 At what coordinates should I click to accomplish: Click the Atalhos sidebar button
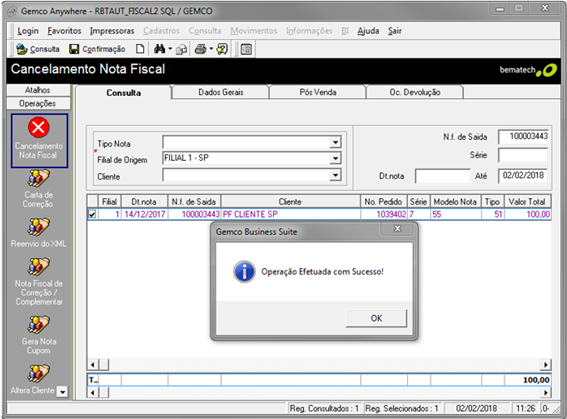click(38, 90)
